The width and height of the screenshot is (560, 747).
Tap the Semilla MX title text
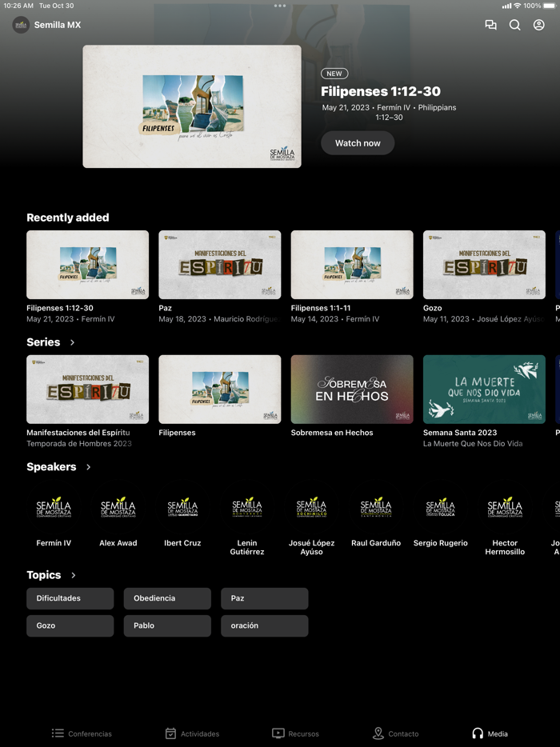(x=57, y=25)
